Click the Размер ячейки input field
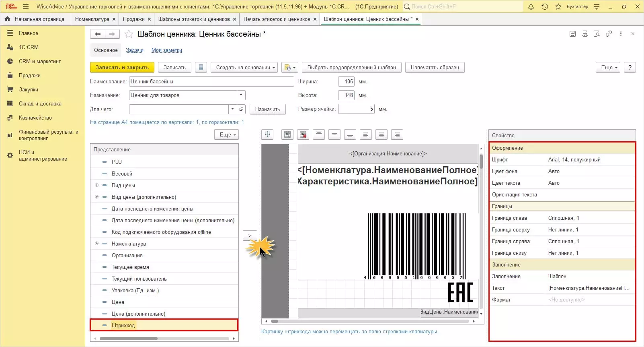This screenshot has height=347, width=644. point(356,109)
